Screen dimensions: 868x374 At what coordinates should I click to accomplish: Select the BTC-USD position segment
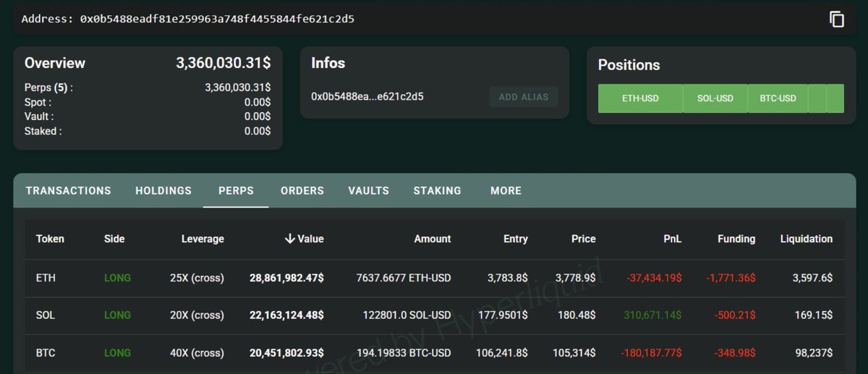click(x=778, y=98)
